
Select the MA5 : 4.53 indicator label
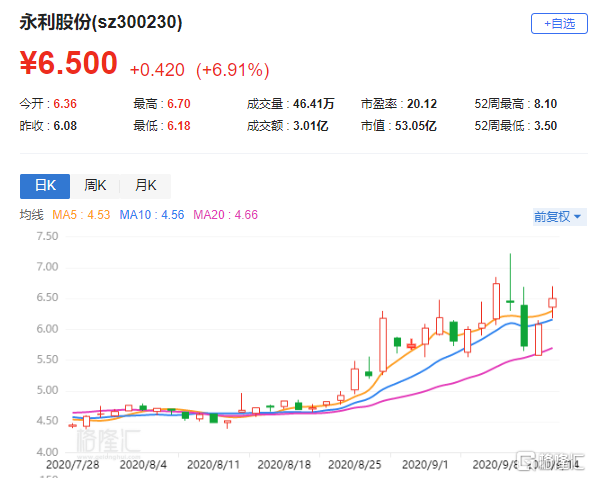tap(81, 215)
